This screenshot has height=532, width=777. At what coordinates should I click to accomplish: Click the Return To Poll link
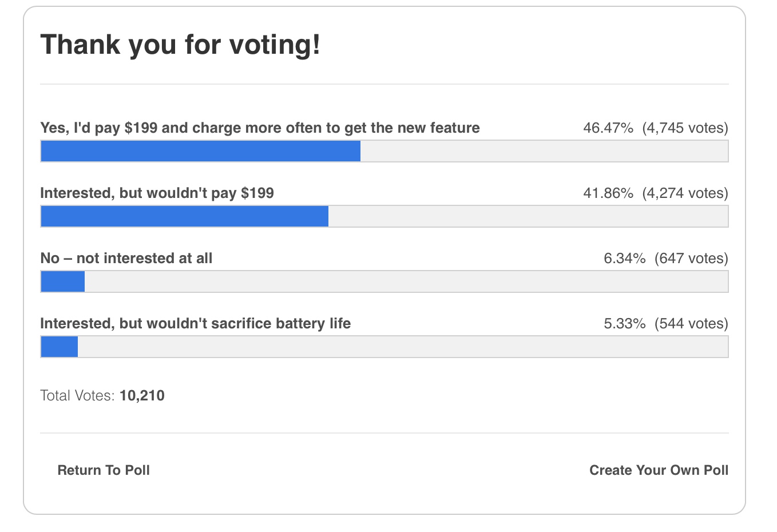coord(104,470)
